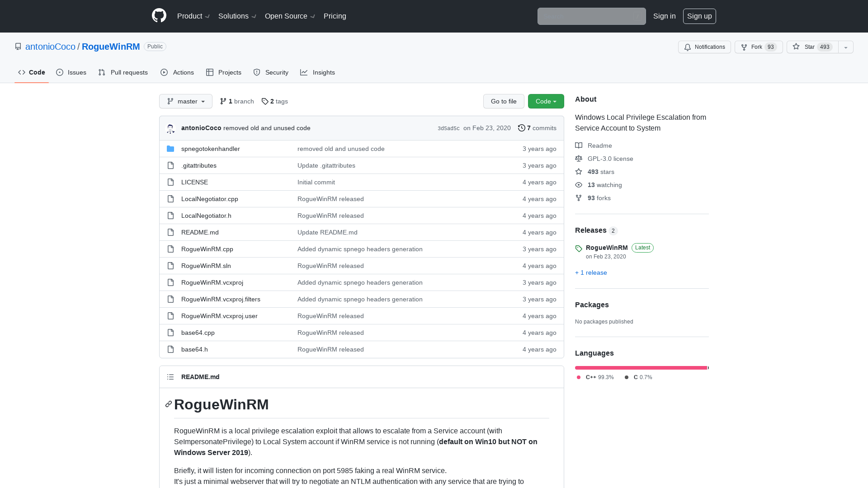Open the base64.cpp file
868x488 pixels.
coord(198,333)
